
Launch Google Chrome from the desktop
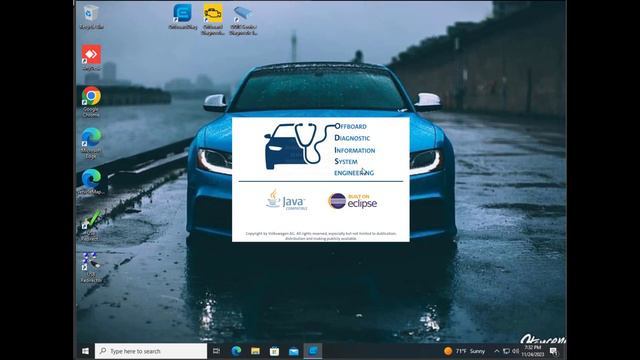[91, 101]
